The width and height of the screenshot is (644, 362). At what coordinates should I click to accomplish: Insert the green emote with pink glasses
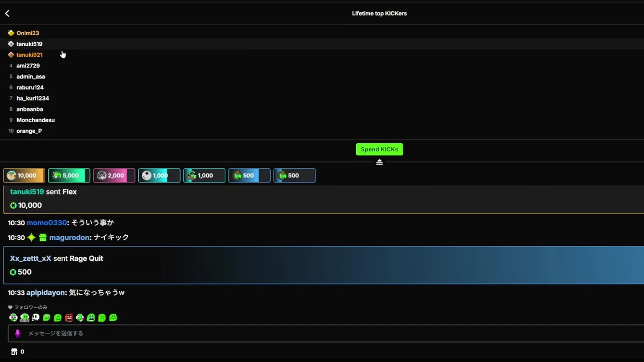pos(13,318)
